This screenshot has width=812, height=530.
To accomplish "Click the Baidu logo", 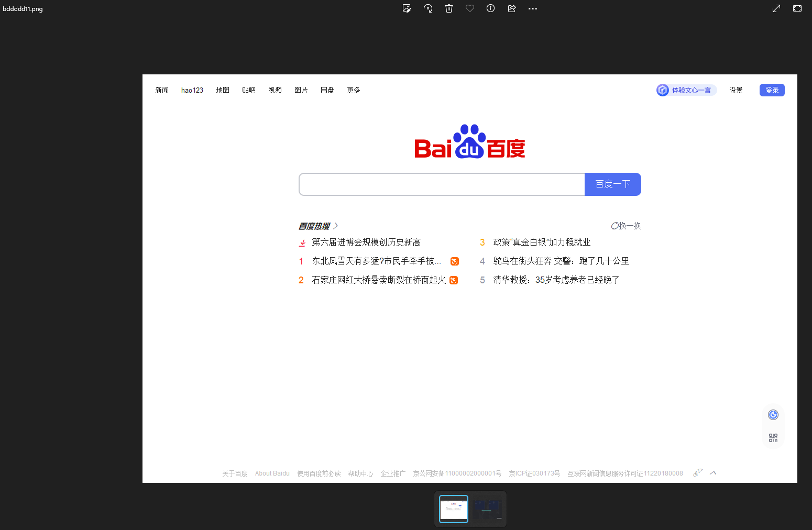I will point(470,141).
